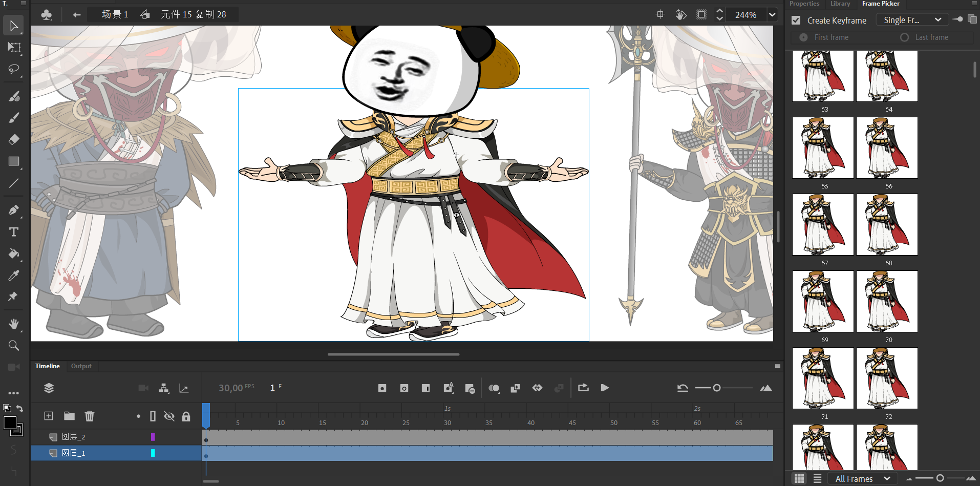The image size is (980, 486).
Task: Open the Single Frame loop dropdown
Action: point(912,20)
